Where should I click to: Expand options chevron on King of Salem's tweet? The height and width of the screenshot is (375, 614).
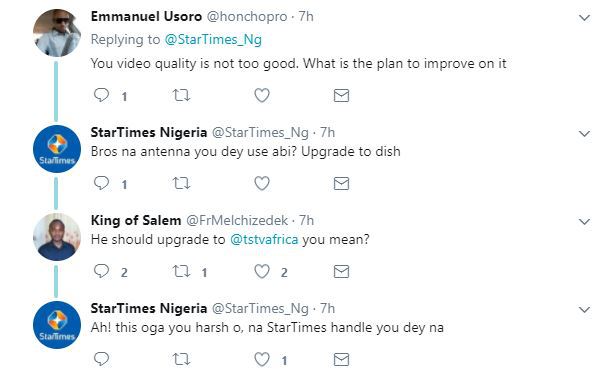click(584, 222)
